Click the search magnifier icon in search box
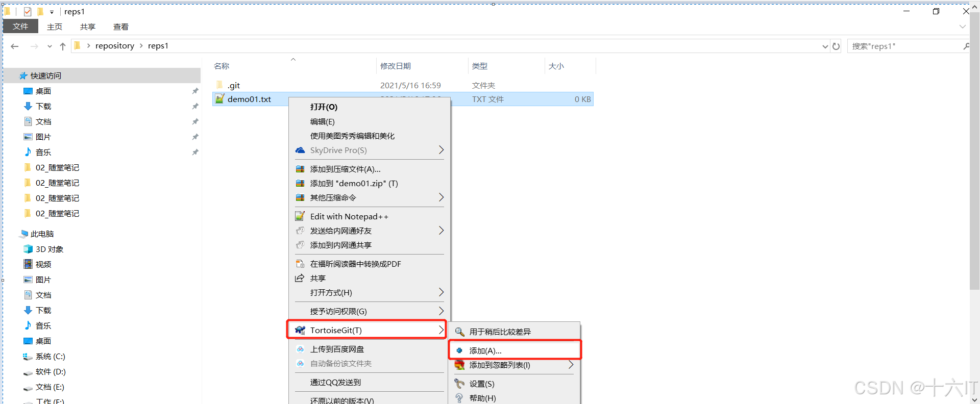Image resolution: width=980 pixels, height=404 pixels. [966, 46]
